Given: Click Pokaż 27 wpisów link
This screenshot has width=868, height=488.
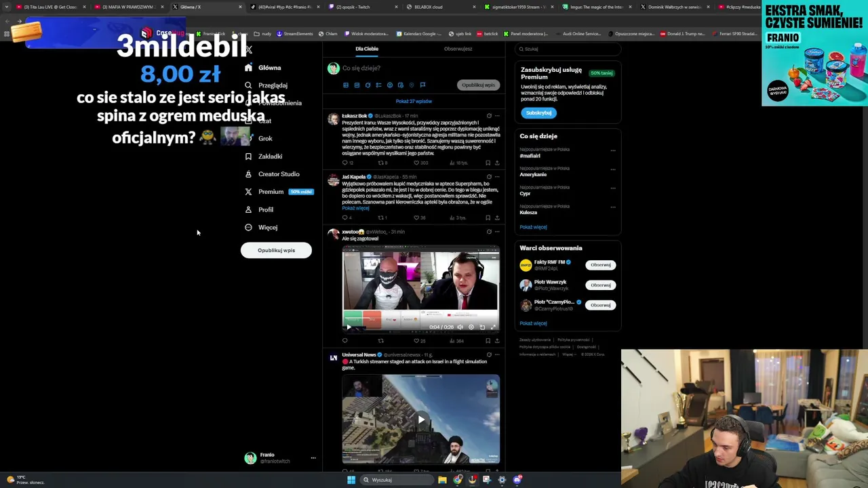Looking at the screenshot, I should [x=414, y=102].
